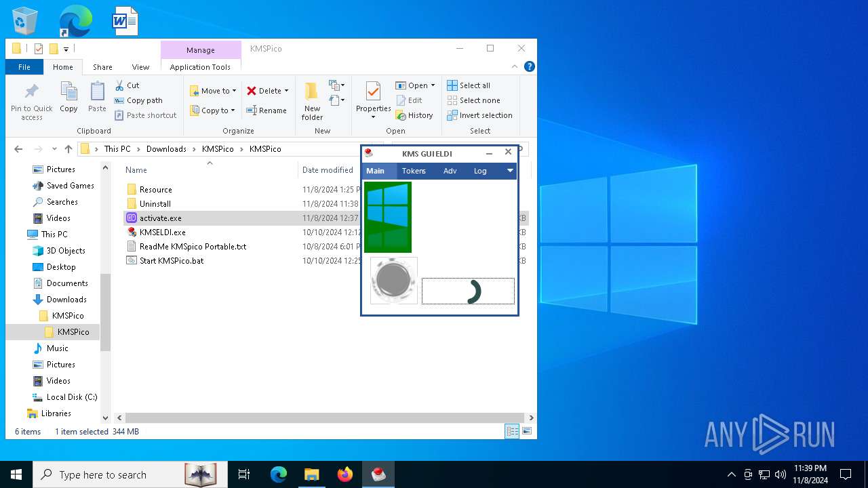Click Downloads in the address bar path
This screenshot has width=868, height=488.
166,149
